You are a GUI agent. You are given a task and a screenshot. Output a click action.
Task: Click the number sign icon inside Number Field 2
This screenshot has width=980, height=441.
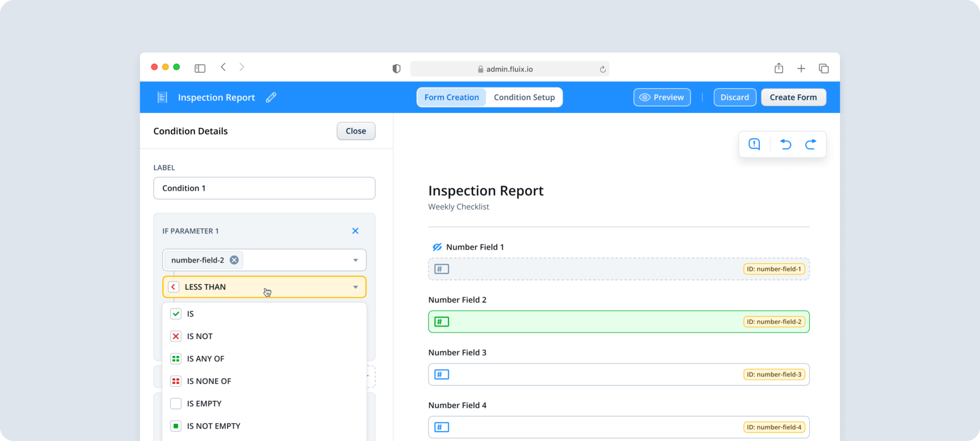(x=441, y=321)
